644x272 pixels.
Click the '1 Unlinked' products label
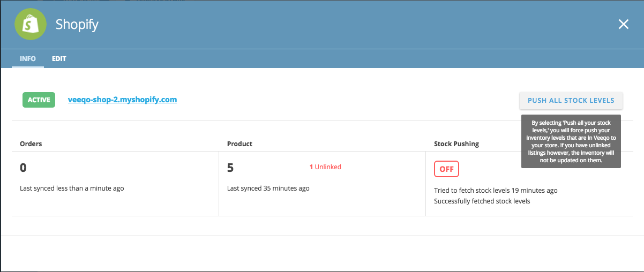pos(325,167)
